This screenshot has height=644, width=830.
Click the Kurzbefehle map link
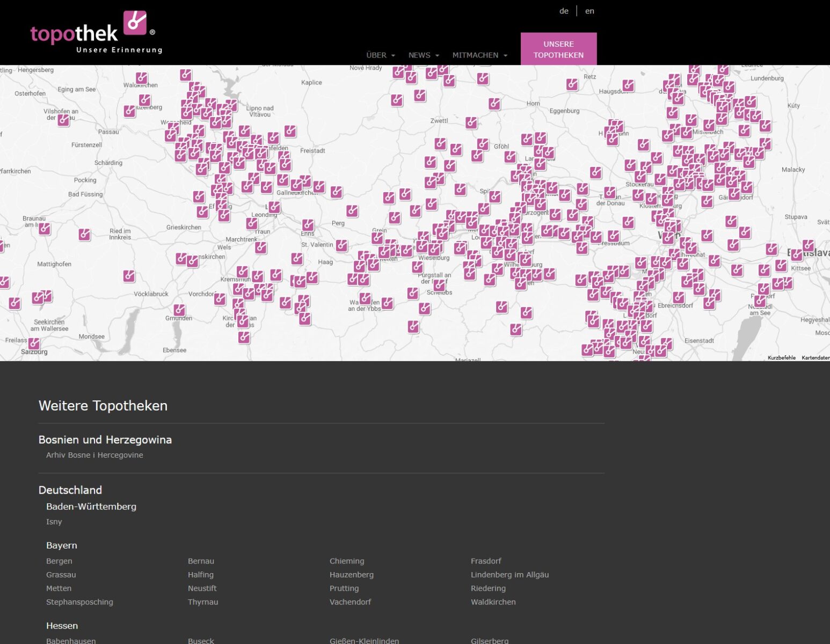click(x=781, y=357)
